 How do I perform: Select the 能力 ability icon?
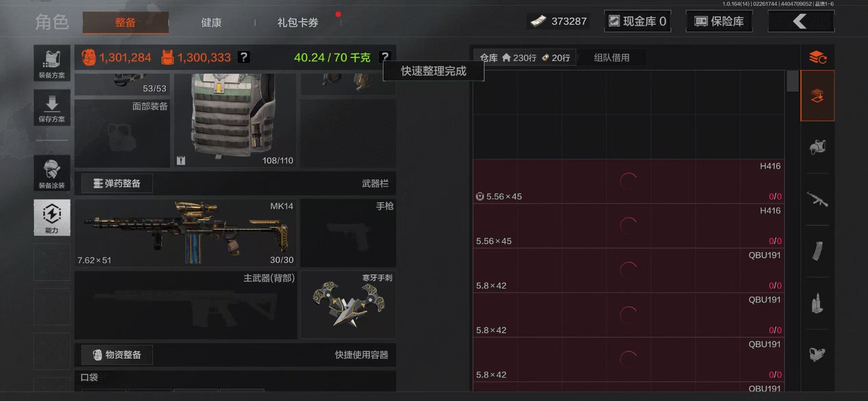pos(52,217)
